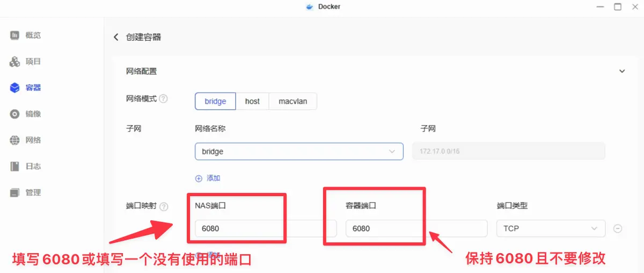Select macvlan network mode
Viewport: 644px width, 273px height.
pos(293,101)
